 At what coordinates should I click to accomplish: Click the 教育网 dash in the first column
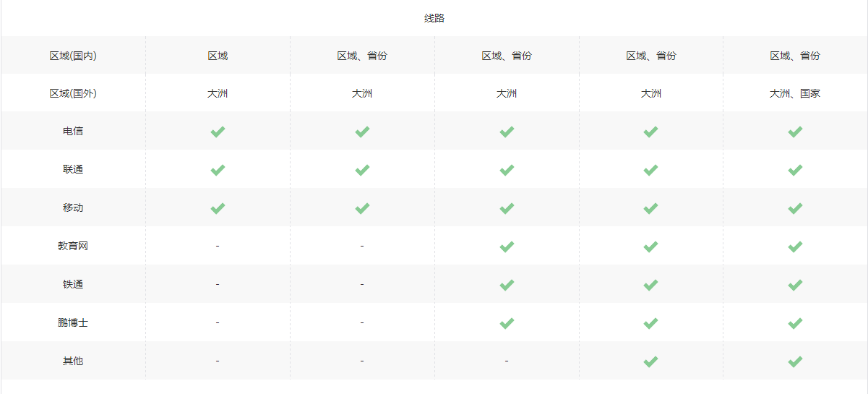click(218, 247)
